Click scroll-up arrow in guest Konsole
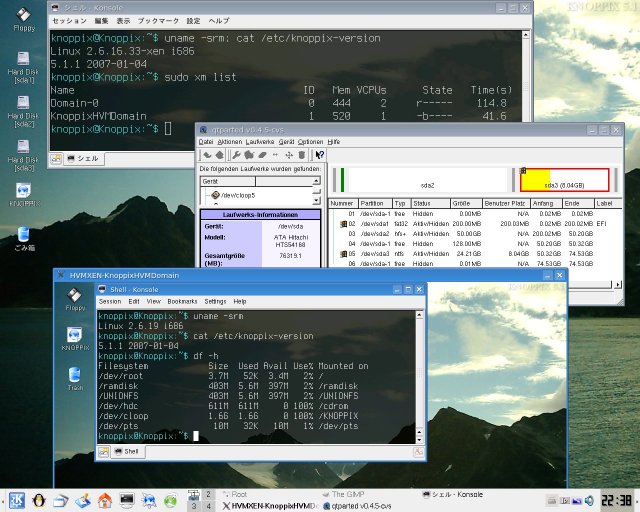 419,315
